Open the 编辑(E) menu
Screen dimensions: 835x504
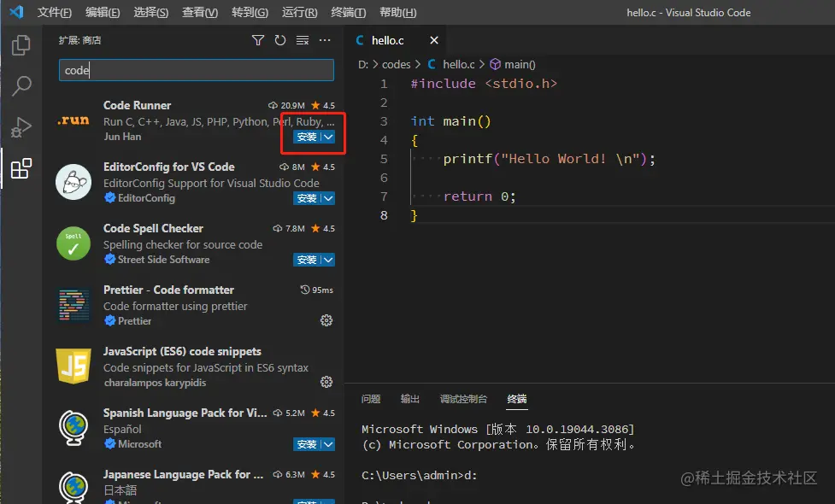point(103,12)
